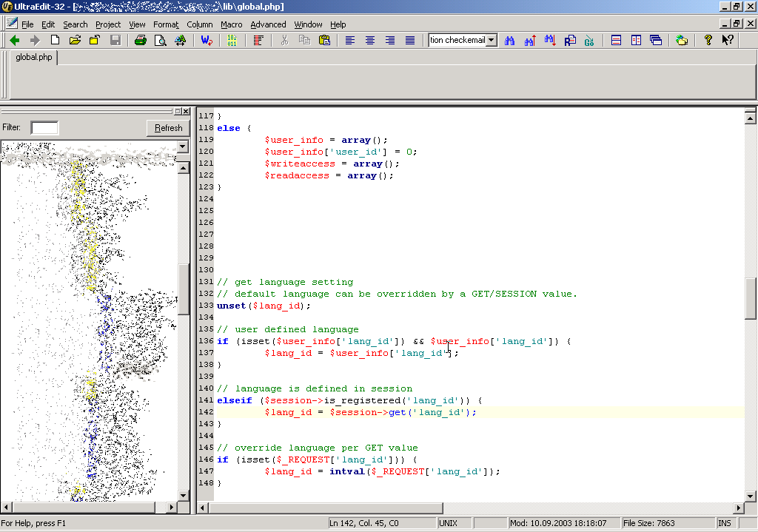Open the Advanced menu
This screenshot has height=532, width=758.
coord(268,24)
